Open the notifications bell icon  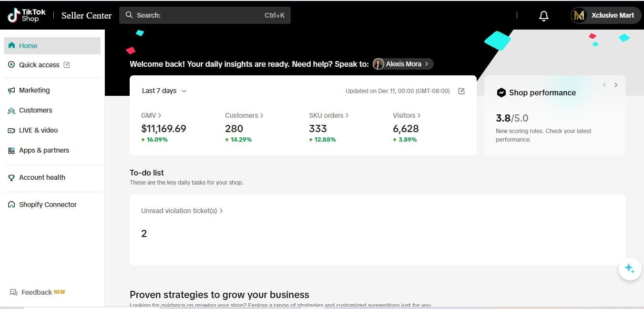click(544, 16)
